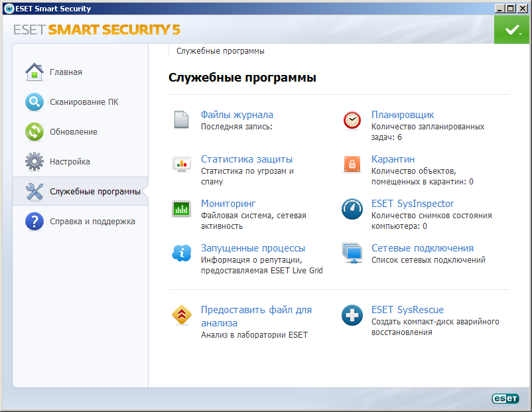Click text 'Создать компакт-диск аварийного восстановления'
The height and width of the screenshot is (412, 532).
pos(435,327)
